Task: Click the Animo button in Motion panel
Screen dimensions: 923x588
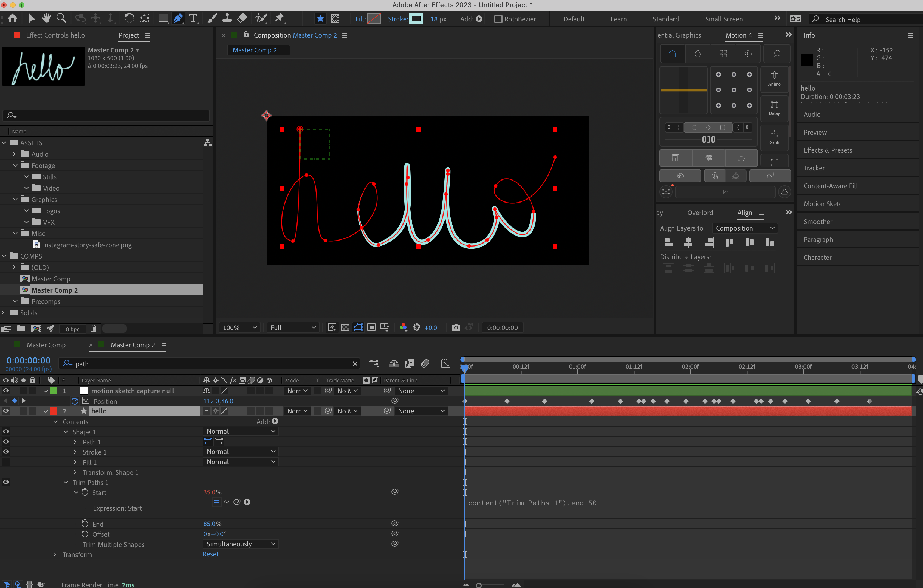Action: [774, 79]
